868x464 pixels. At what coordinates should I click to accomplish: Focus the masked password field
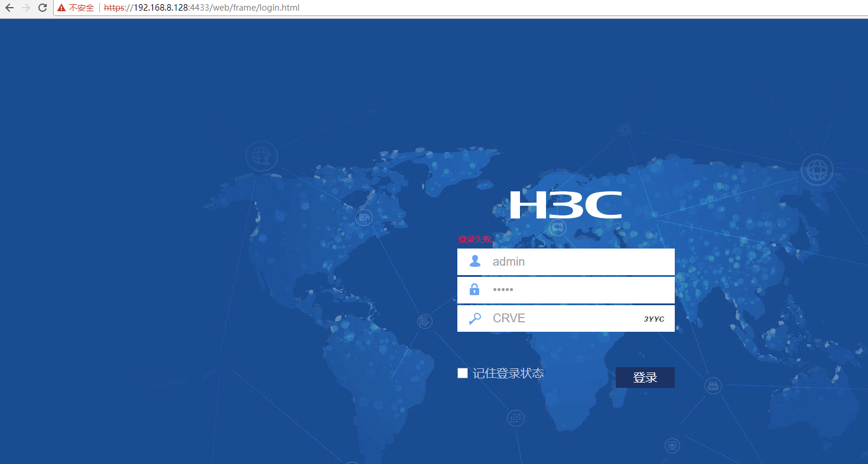[566, 290]
